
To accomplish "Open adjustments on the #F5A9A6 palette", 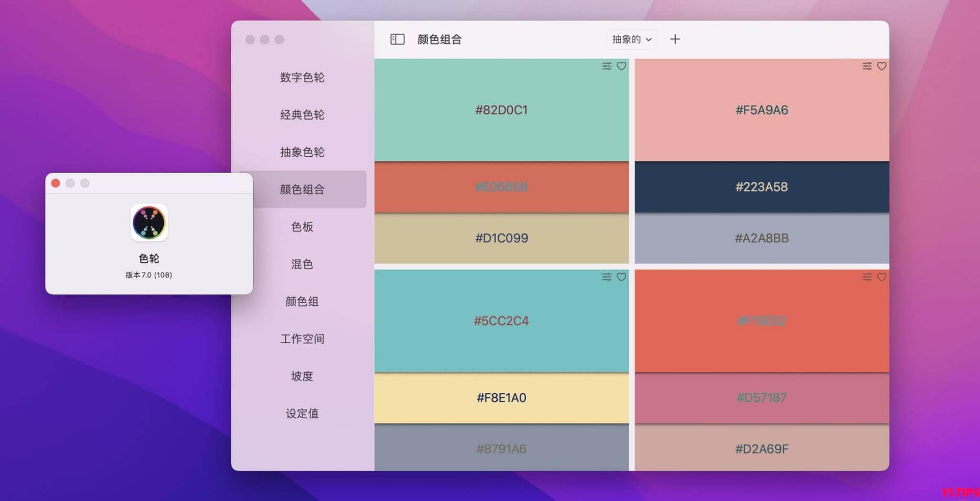I will pos(866,66).
